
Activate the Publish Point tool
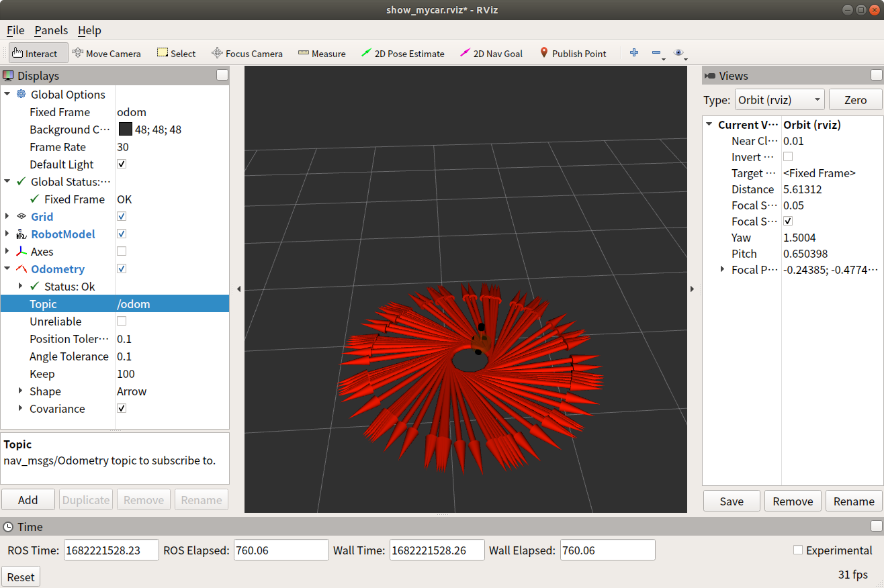coord(572,54)
